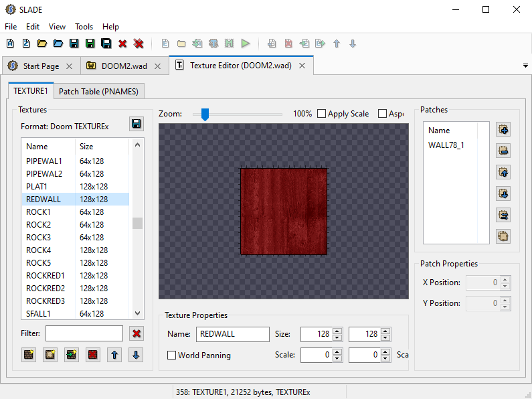Click the Zoom slider handle
The height and width of the screenshot is (399, 532).
[205, 114]
